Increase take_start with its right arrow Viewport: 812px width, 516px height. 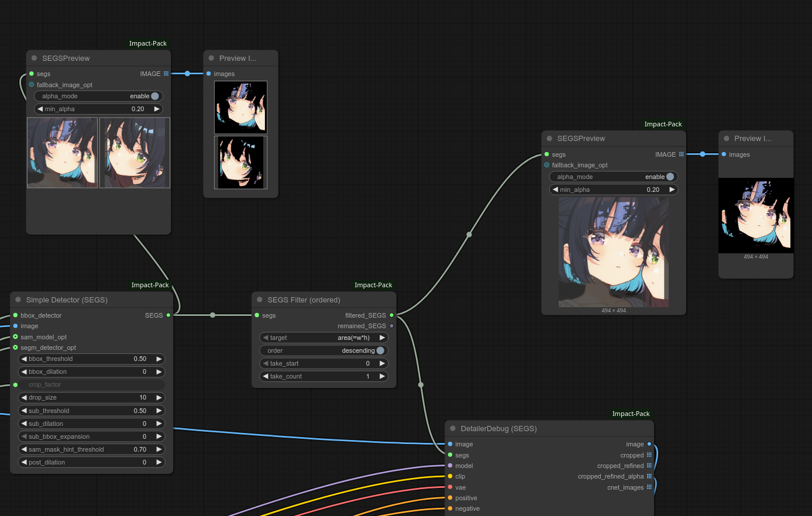pos(382,363)
